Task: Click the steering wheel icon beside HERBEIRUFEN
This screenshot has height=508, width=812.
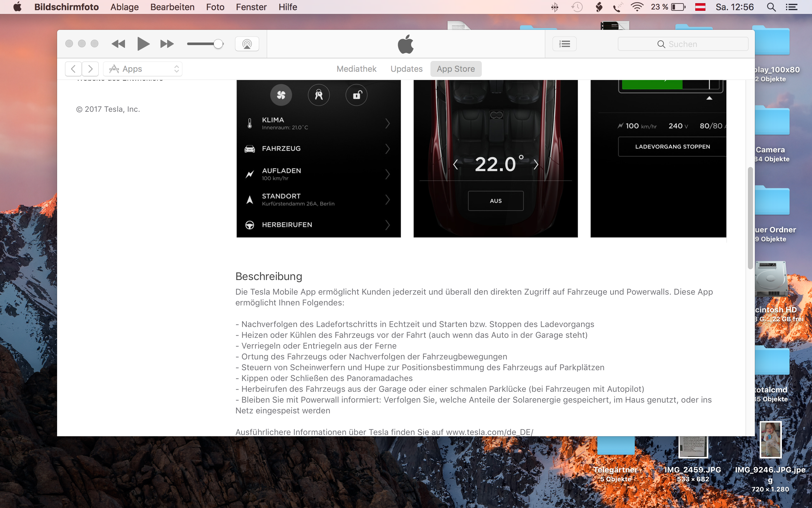Action: coord(250,225)
